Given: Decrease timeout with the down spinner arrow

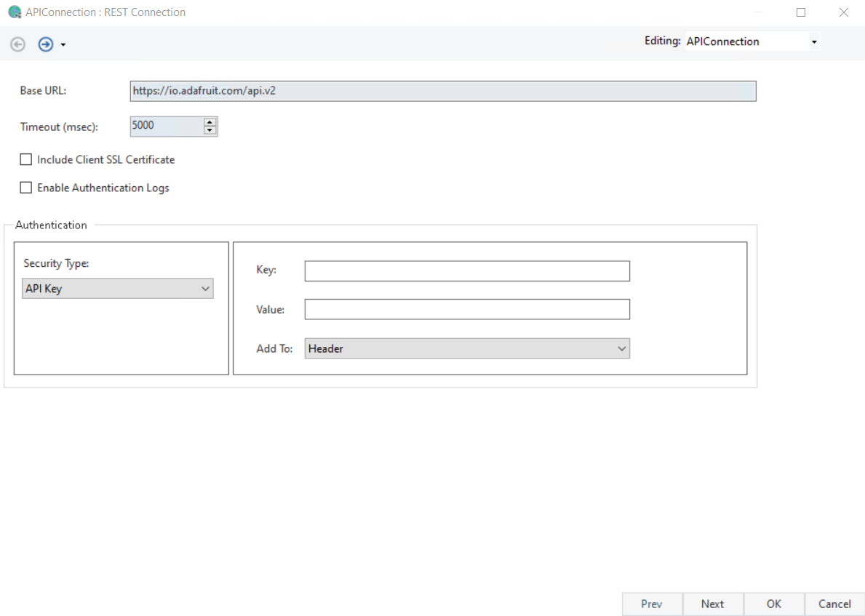Looking at the screenshot, I should point(210,131).
